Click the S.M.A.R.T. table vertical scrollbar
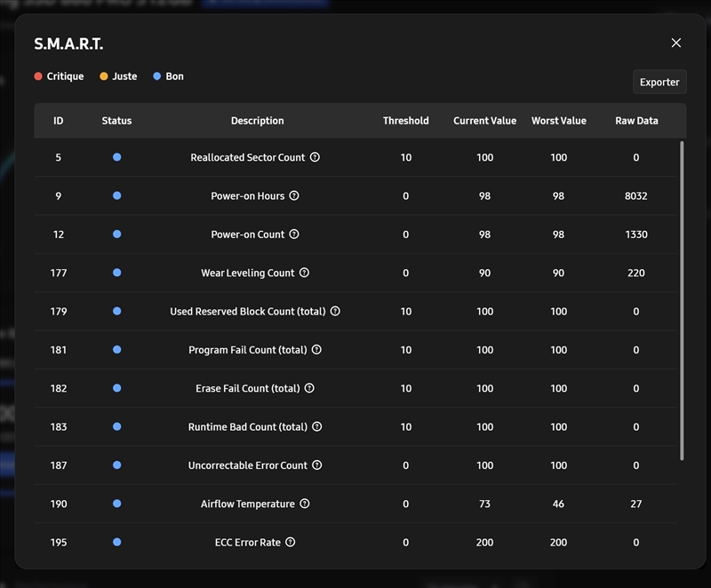 682,300
